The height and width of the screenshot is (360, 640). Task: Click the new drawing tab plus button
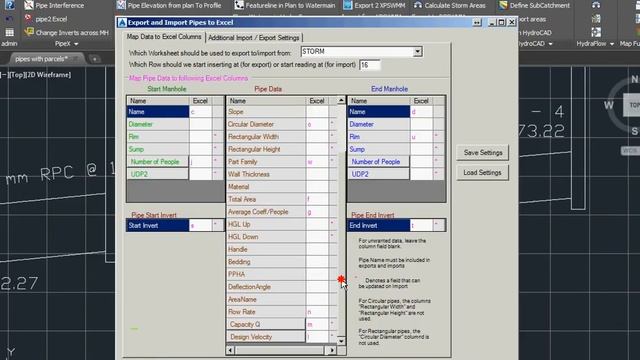click(95, 59)
